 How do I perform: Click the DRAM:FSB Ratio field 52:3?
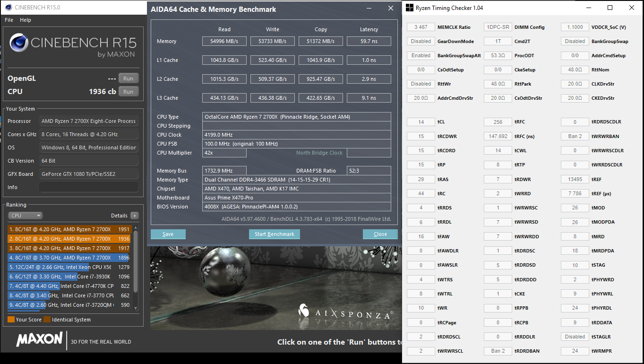pyautogui.click(x=369, y=171)
